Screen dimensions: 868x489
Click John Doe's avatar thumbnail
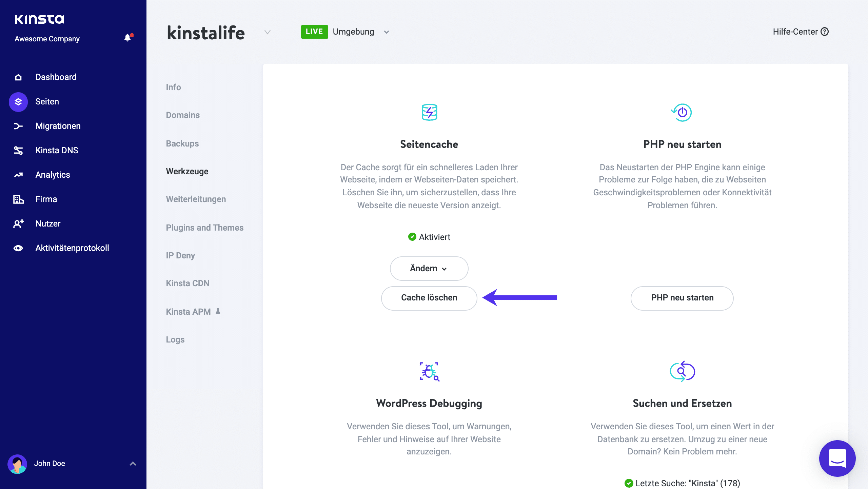point(17,464)
